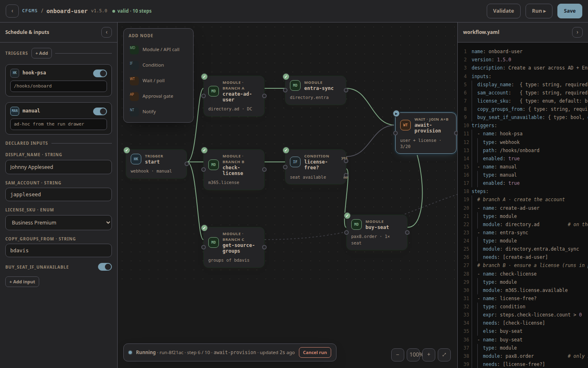Screen dimensions: 588x368
Task: Click the green check badge on license-free? node
Action: click(x=286, y=150)
